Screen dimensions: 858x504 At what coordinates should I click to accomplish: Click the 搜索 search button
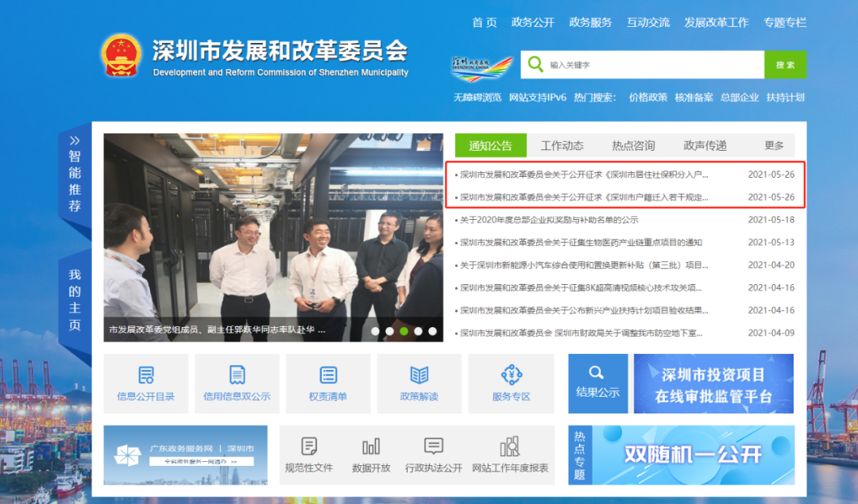coord(785,64)
